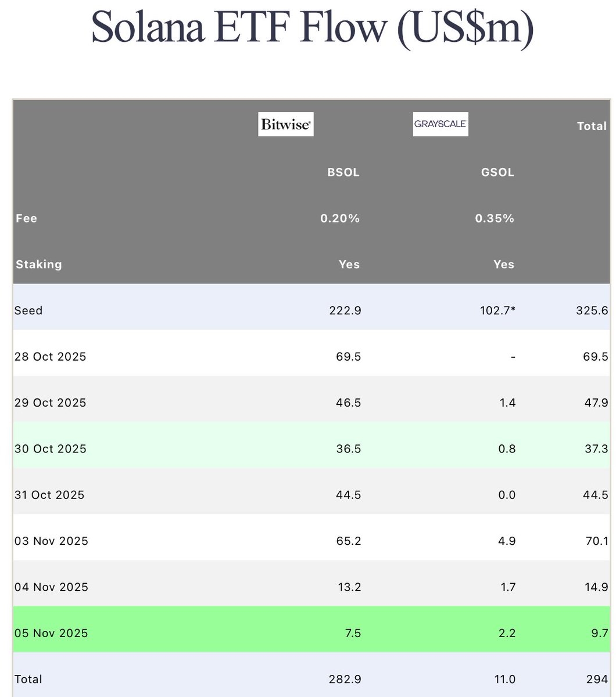Click the Grayscale logo

pos(440,124)
